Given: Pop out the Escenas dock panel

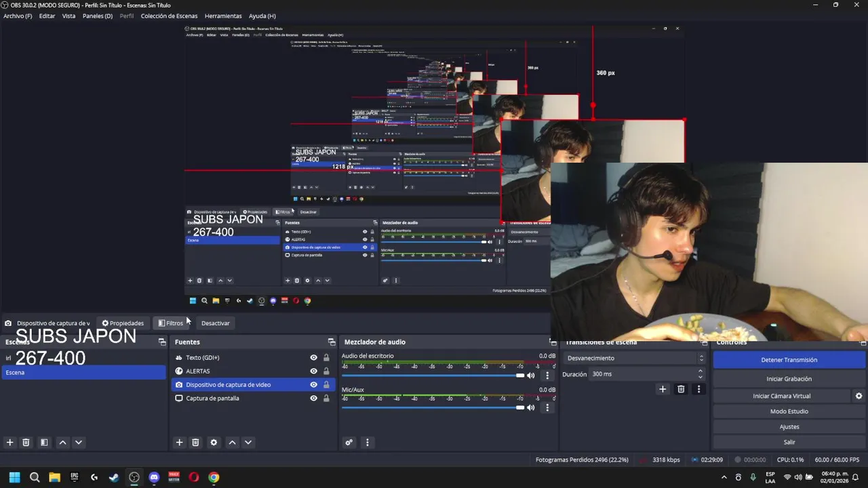Looking at the screenshot, I should [162, 342].
